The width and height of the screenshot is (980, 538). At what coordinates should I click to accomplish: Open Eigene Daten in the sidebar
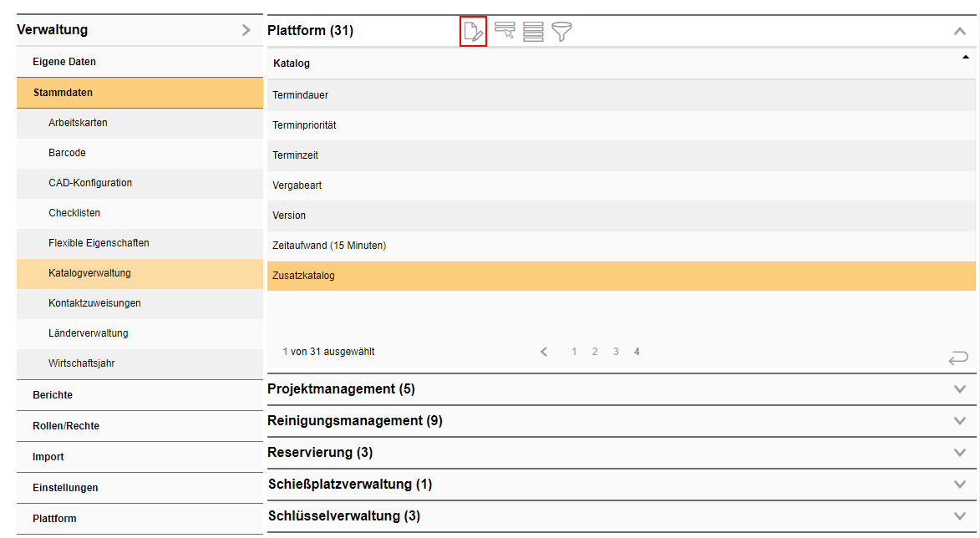click(x=64, y=62)
